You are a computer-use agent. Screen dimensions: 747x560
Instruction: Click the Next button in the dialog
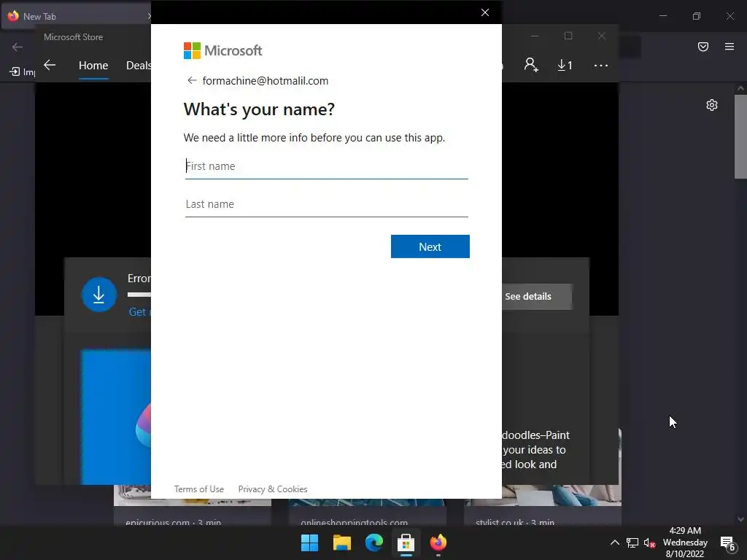coord(430,246)
